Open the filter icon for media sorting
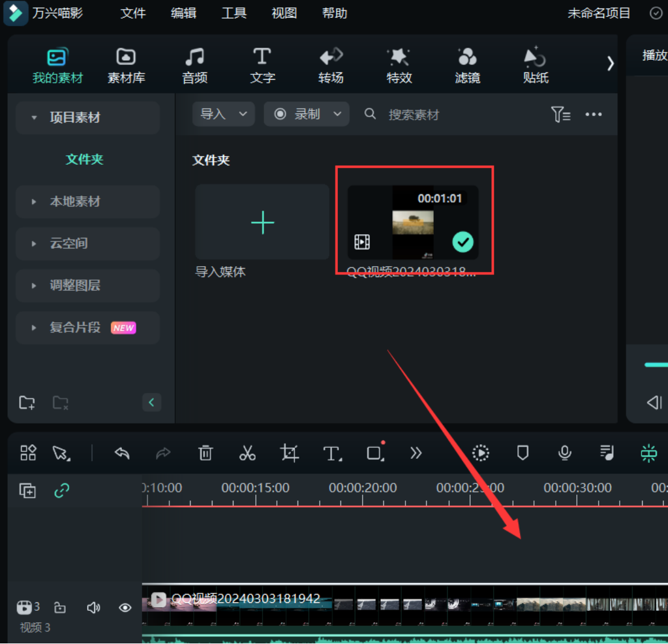Viewport: 668px width, 644px height. [560, 114]
